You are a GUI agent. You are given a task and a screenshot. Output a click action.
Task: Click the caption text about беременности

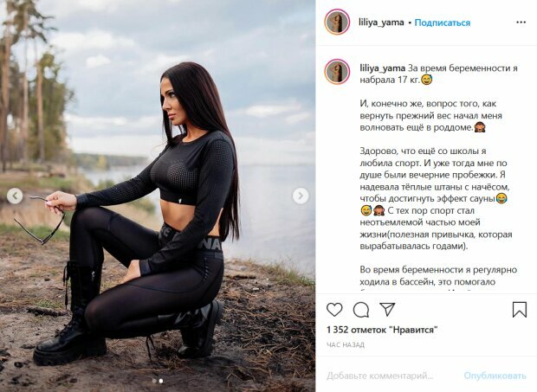438,74
